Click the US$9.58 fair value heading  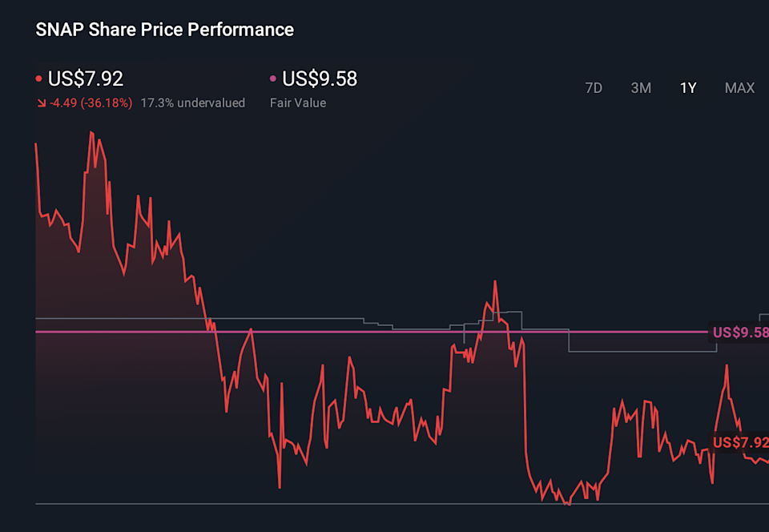tap(320, 79)
